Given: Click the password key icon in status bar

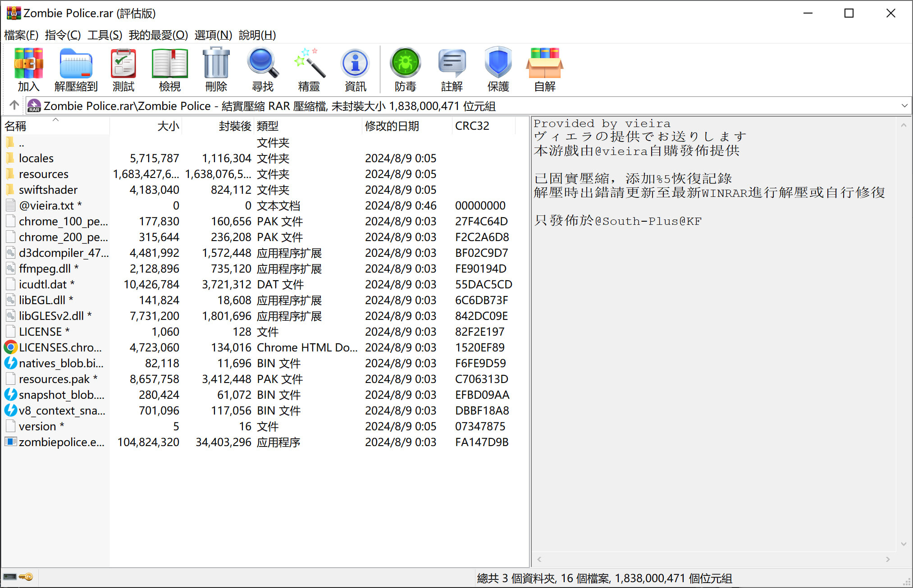Looking at the screenshot, I should [26, 577].
